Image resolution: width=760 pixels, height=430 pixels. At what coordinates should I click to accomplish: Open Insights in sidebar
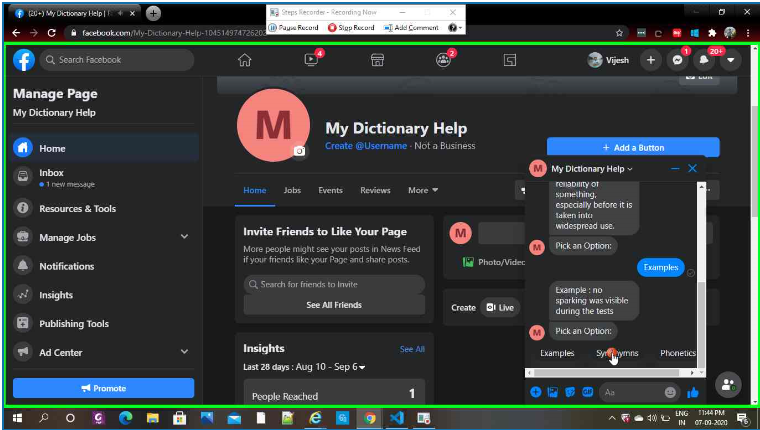click(x=106, y=295)
